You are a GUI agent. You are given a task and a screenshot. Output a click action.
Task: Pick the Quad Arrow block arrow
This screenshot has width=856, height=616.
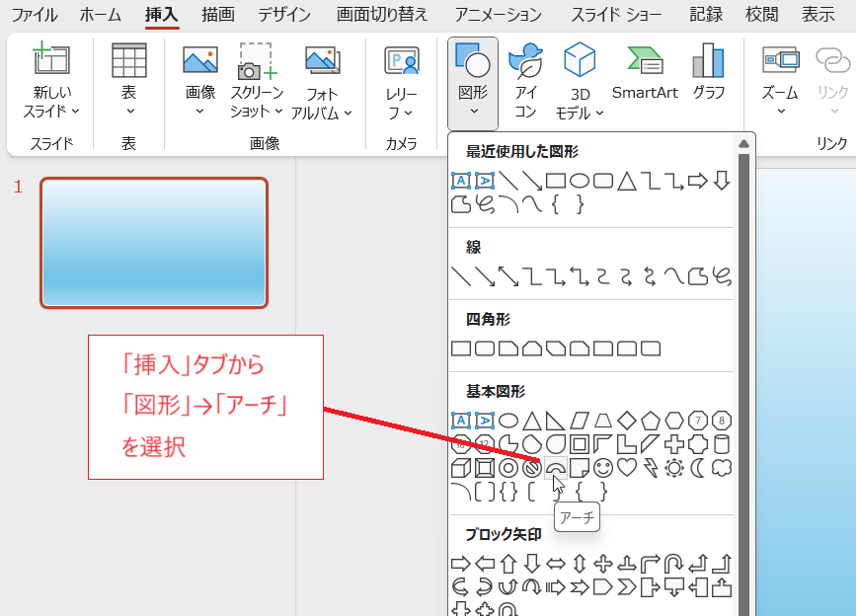point(602,563)
